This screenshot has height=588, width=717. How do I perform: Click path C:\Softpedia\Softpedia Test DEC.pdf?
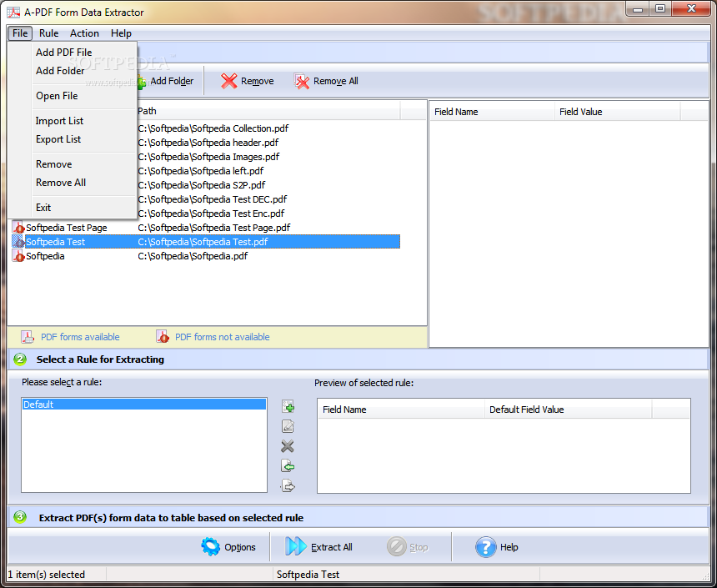click(213, 199)
